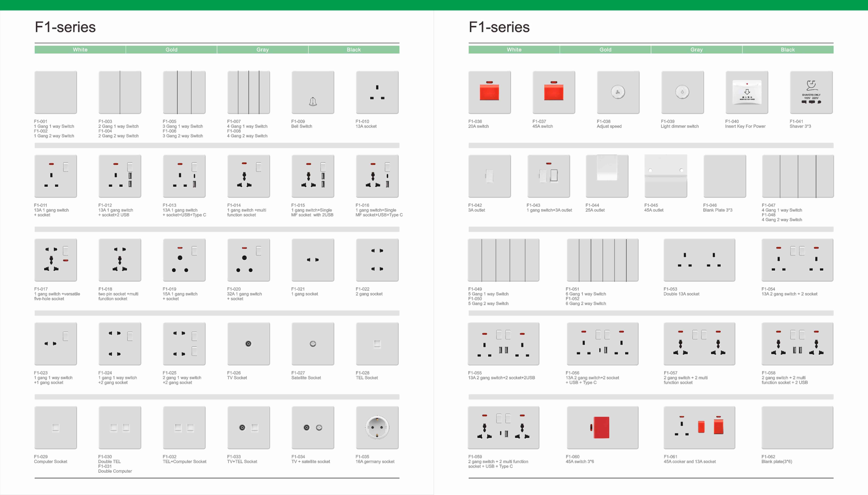Select the F1-044 25A outlet image
This screenshot has height=495, width=868.
607,176
